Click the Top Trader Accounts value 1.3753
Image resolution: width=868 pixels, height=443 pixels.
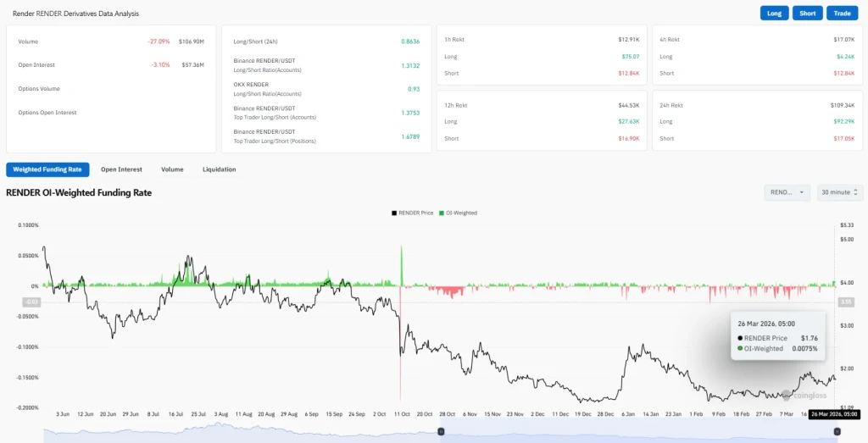point(410,113)
